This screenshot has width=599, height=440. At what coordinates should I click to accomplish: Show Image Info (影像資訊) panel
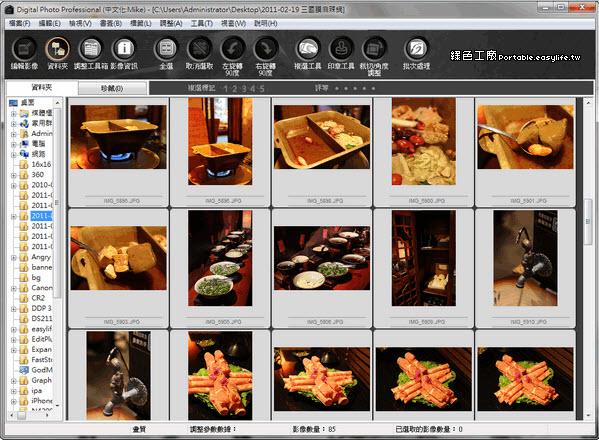click(124, 49)
